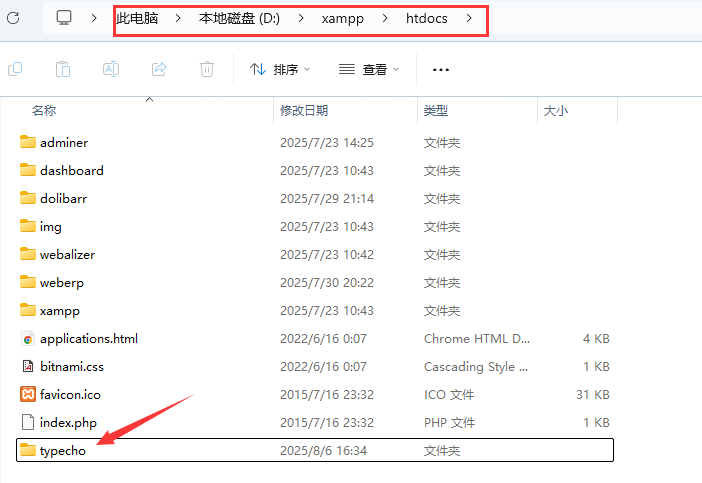The width and height of the screenshot is (702, 483).
Task: Sort by the 名称 column header
Action: pos(44,110)
